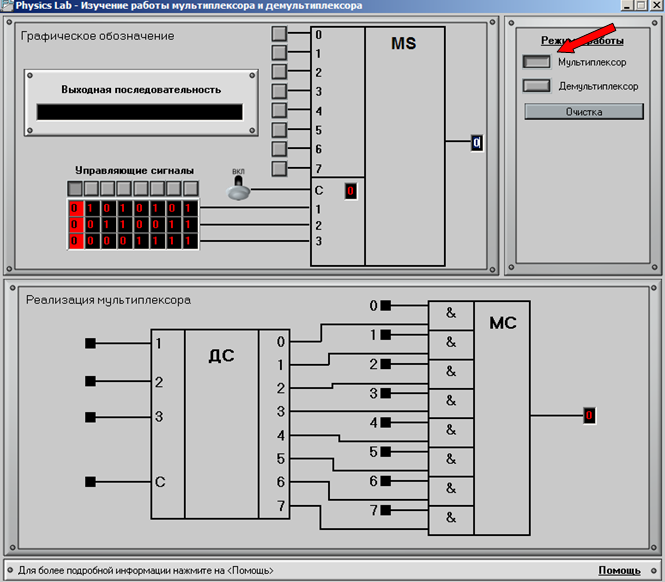Click the 'Реализация мультиплексора' panel title
665x582 pixels.
(x=108, y=300)
